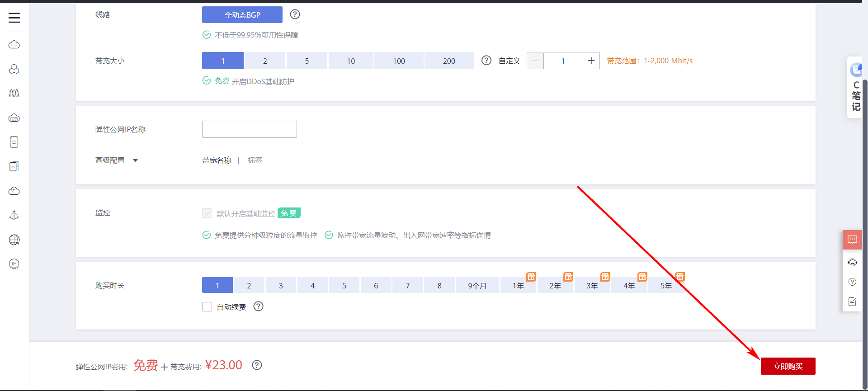The image size is (868, 391).
Task: Click the 弹性公网IP名称 input field
Action: [250, 129]
